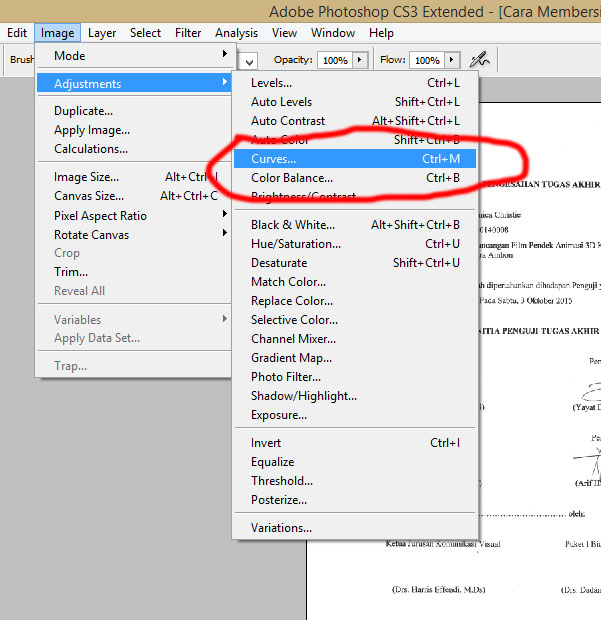Open Variations... adjustment
The image size is (601, 620).
tap(355, 527)
